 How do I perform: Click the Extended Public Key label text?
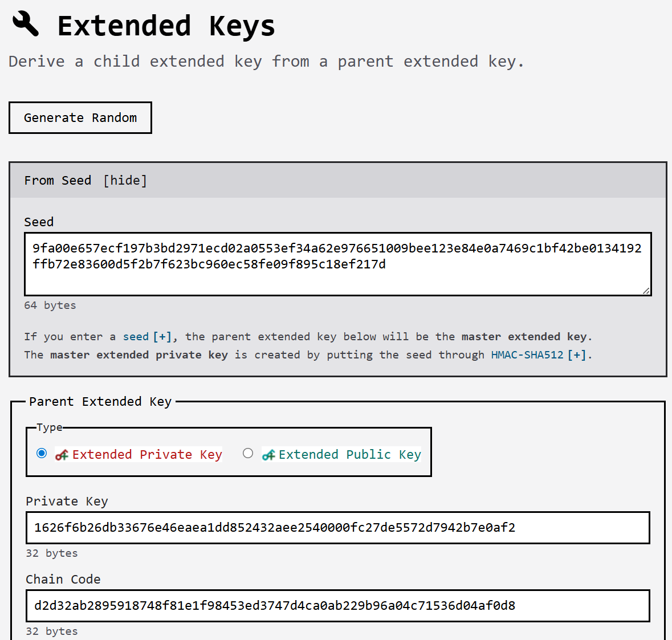tap(349, 455)
